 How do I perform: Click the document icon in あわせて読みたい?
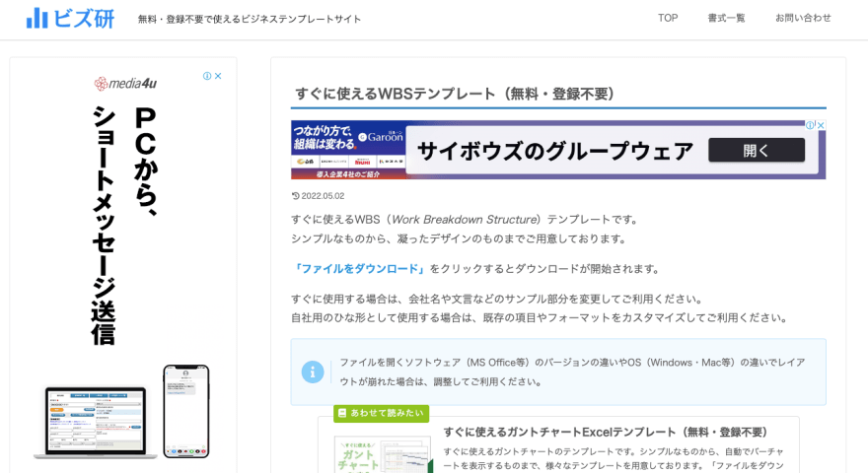(342, 413)
